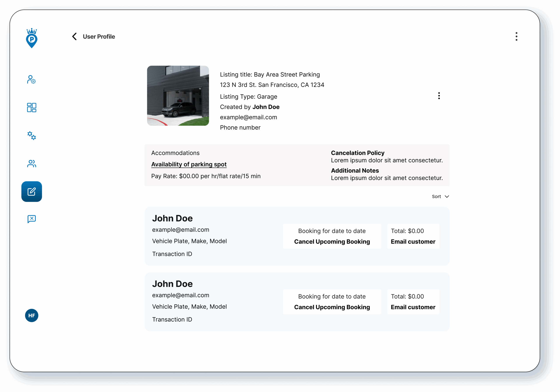Open the listing card three-dot menu
The image size is (560, 392).
[439, 96]
